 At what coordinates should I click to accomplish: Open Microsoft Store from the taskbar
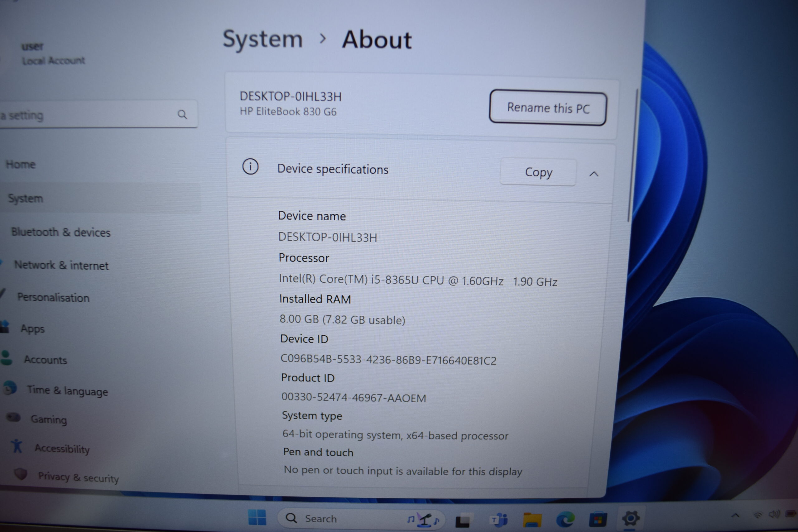click(x=598, y=520)
